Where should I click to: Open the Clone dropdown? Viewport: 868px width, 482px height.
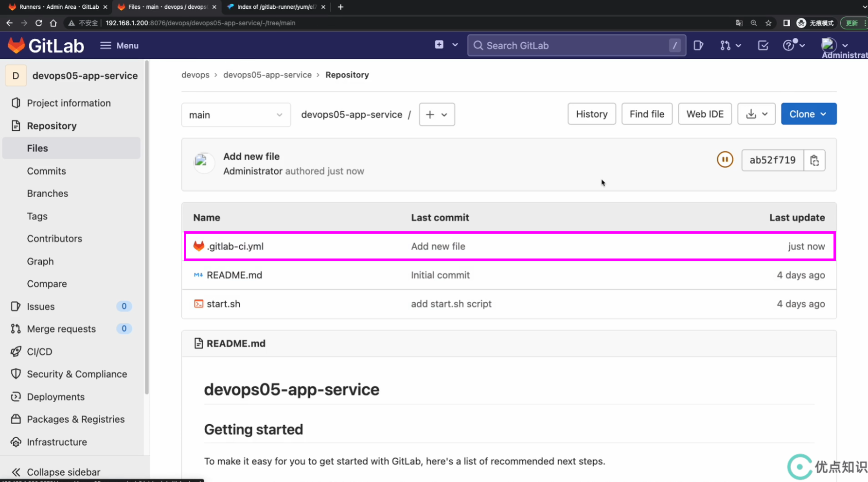809,114
